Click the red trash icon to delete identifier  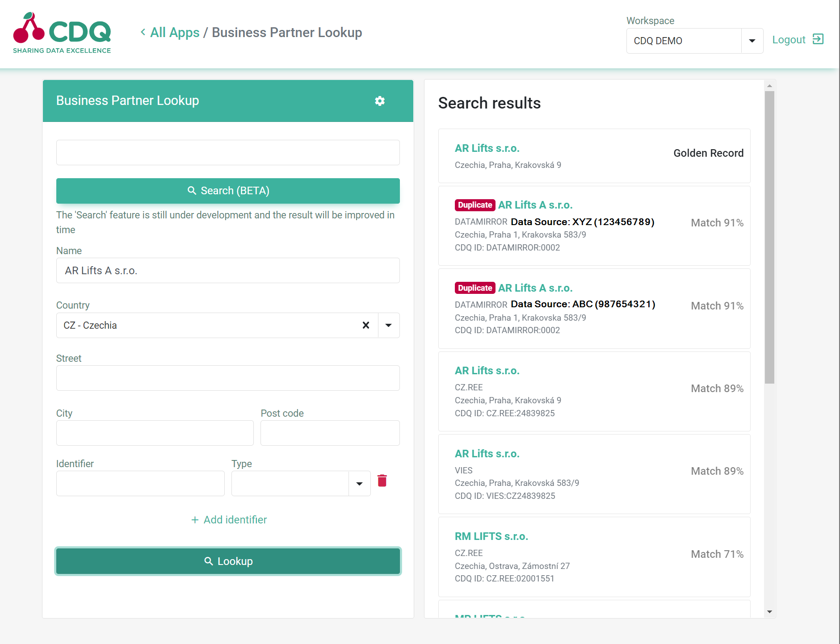(382, 481)
